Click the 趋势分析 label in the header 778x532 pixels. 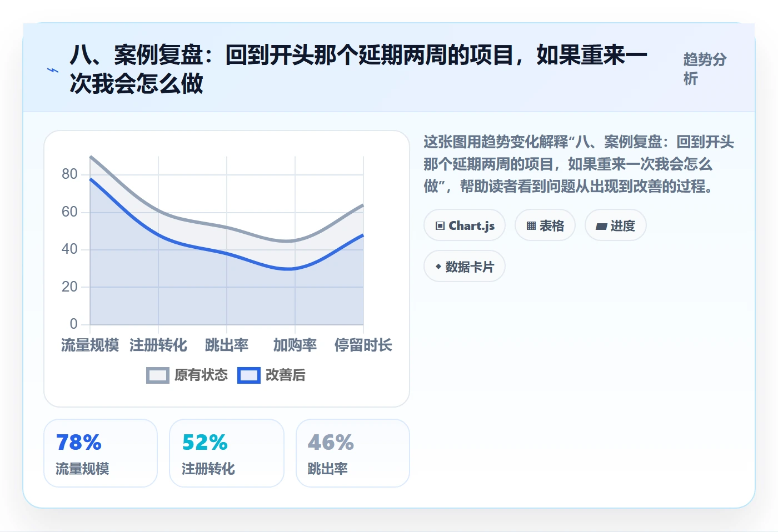pyautogui.click(x=705, y=69)
